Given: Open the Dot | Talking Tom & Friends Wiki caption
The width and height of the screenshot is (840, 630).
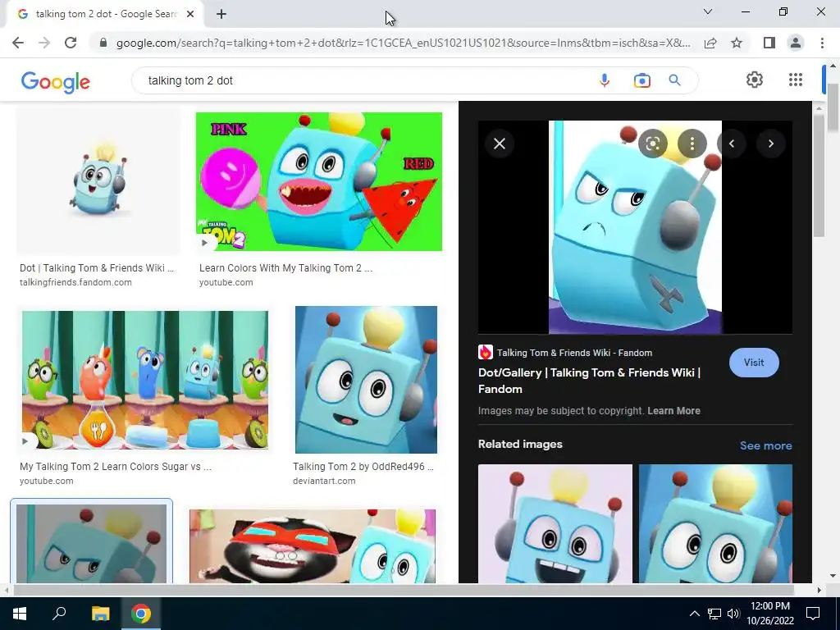Looking at the screenshot, I should (x=97, y=268).
